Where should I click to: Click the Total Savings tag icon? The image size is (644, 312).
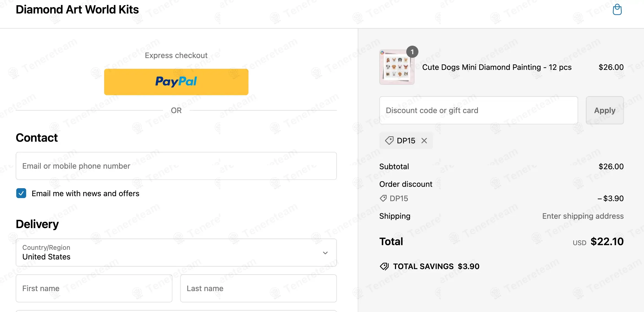pos(384,266)
